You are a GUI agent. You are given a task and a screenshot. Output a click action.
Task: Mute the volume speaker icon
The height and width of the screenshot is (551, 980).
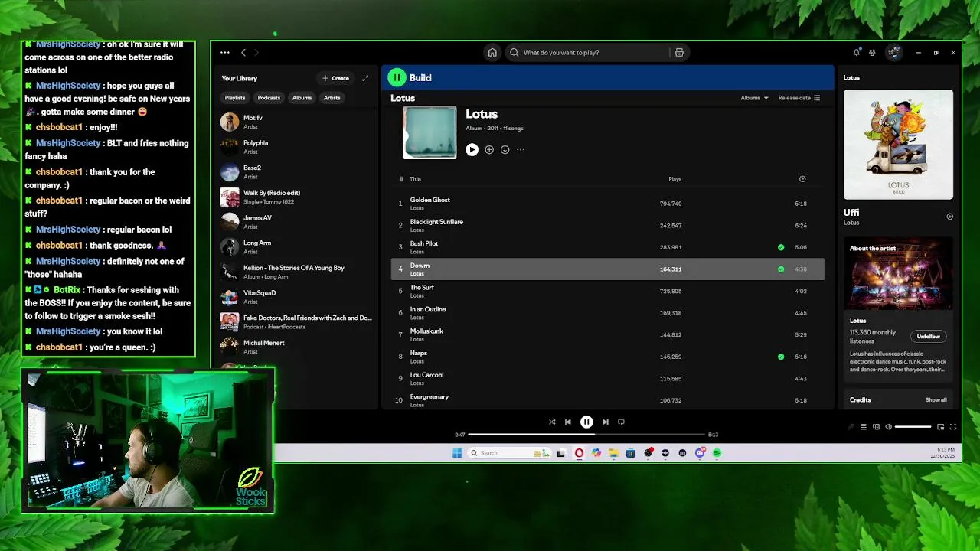[x=888, y=427]
